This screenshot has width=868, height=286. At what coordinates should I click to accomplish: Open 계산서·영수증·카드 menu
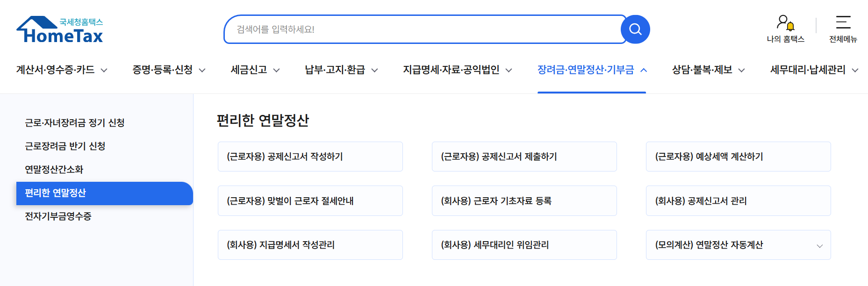point(56,70)
